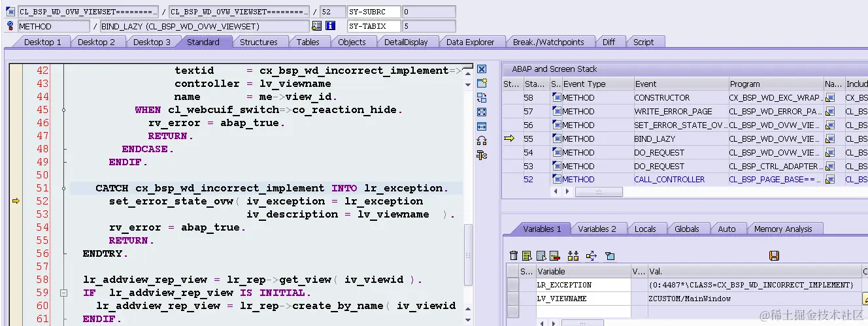Click the program list icon at top left
Screen dimensions: 868x326
[x=10, y=12]
